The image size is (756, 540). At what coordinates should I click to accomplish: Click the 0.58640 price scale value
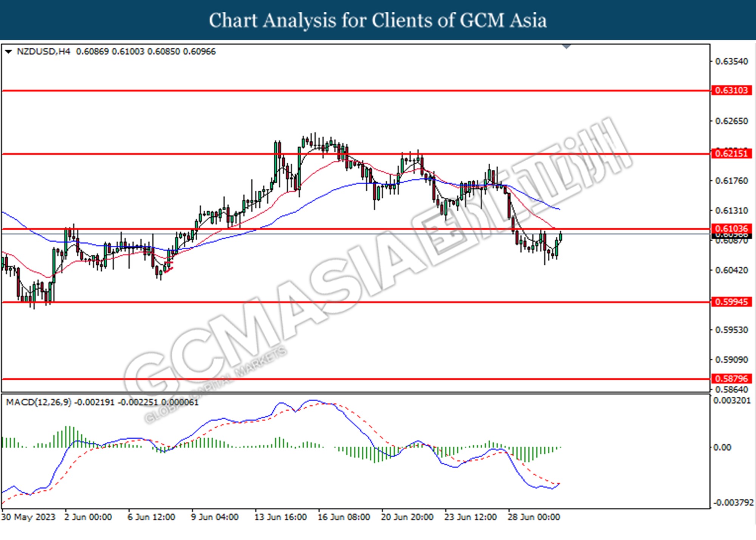coord(731,389)
